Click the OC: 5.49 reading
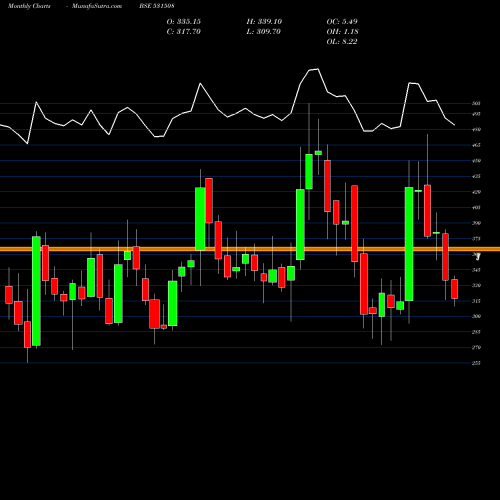This screenshot has height=500, width=500. tap(342, 22)
